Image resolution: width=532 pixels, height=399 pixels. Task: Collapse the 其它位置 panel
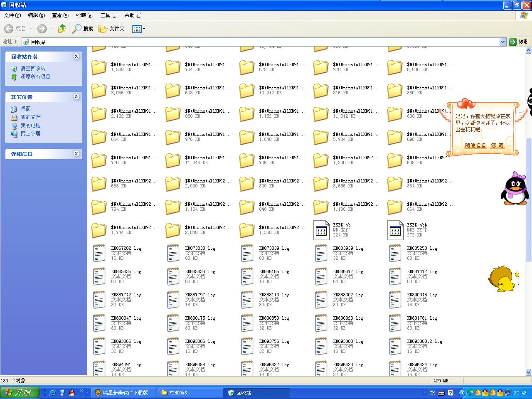tap(76, 97)
